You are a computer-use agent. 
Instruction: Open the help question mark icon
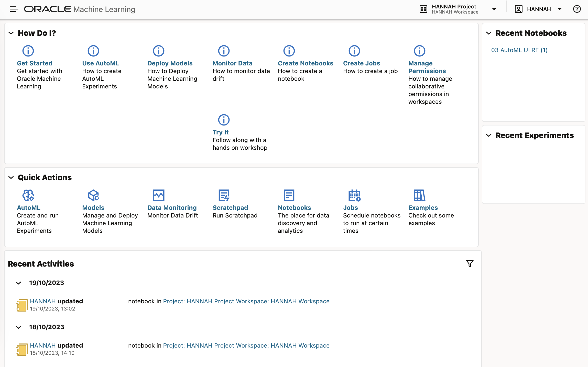[577, 9]
